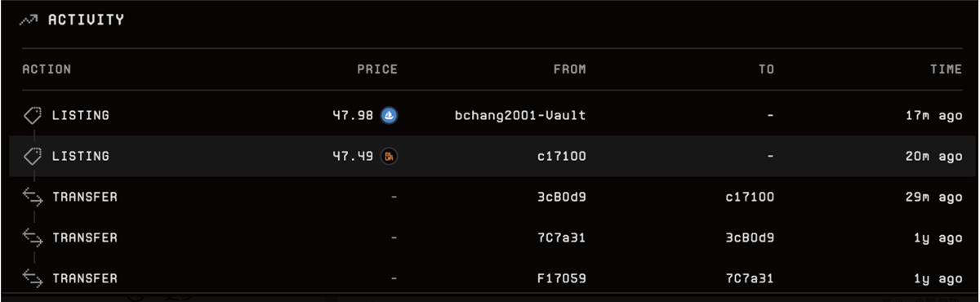The height and width of the screenshot is (302, 980).
Task: Open the bchang2001-Vault seller profile
Action: click(520, 116)
